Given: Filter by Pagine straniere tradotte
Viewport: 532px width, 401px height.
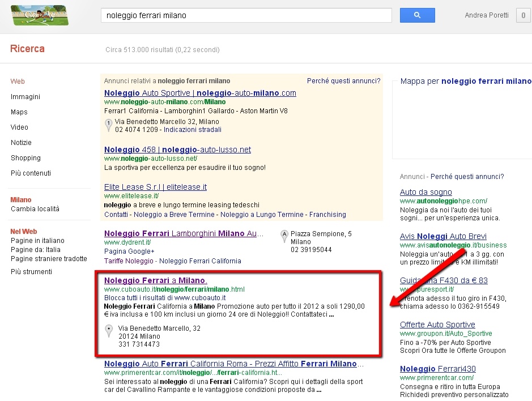Looking at the screenshot, I should point(49,259).
